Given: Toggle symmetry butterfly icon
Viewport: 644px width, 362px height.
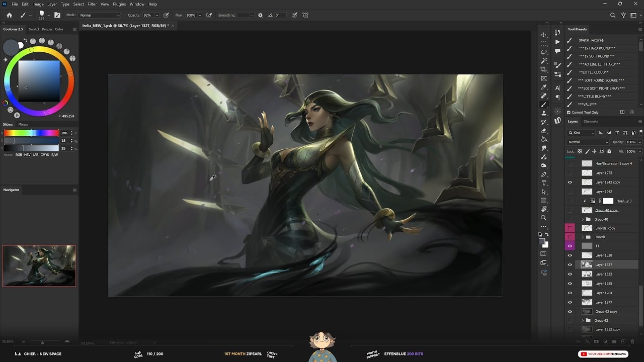Looking at the screenshot, I should click(x=305, y=15).
